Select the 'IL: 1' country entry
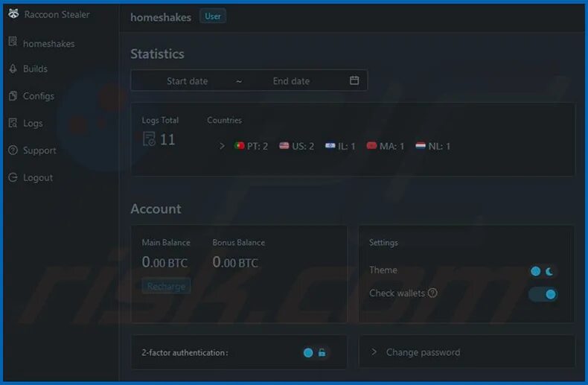 [340, 146]
